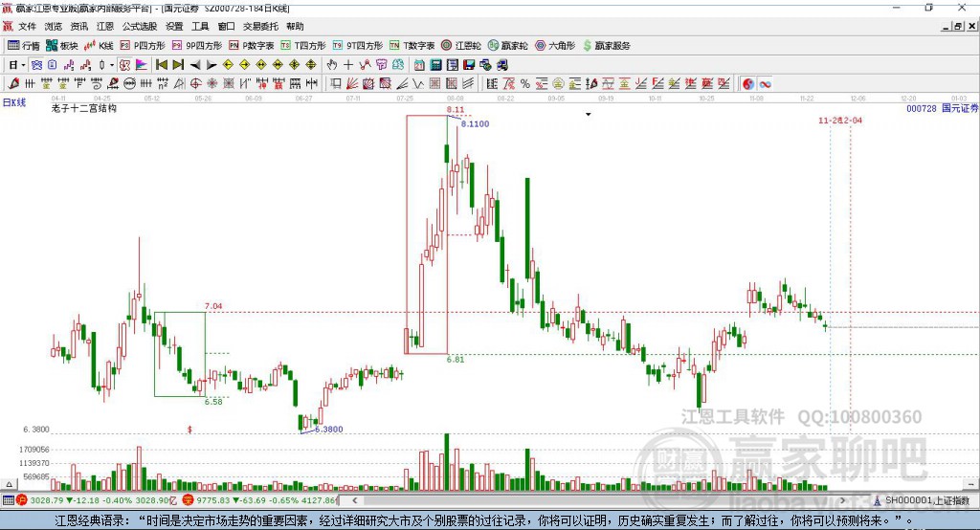Click the 日K线 label
Viewport: 980px width, 530px height.
click(14, 102)
